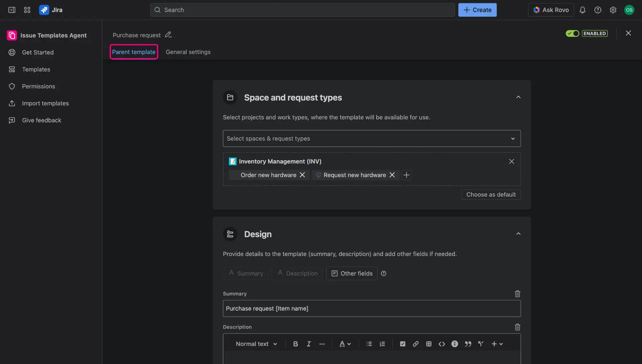Insert a code block via code icon
This screenshot has height=364, width=642.
442,344
